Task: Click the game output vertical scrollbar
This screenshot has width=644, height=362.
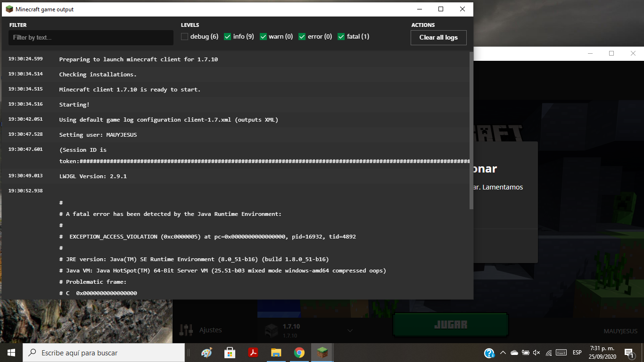Action: click(471, 130)
